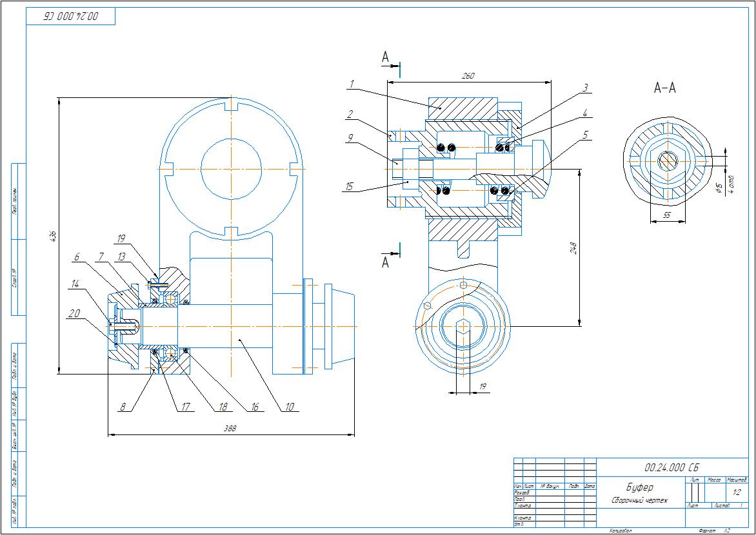Click the "Дата" column header in title block
This screenshot has height=535, width=756.
click(590, 486)
